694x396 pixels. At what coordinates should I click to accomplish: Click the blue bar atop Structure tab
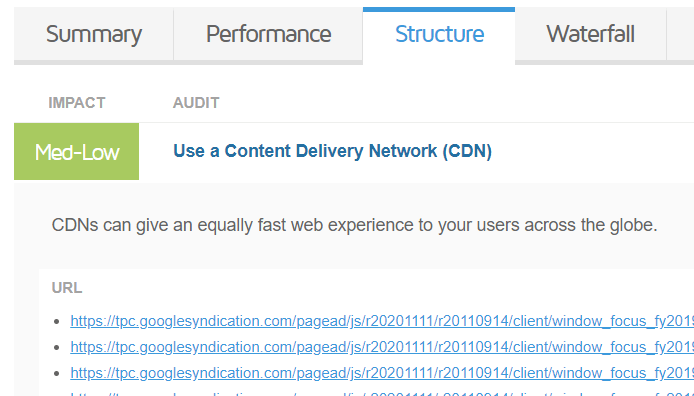(x=439, y=9)
